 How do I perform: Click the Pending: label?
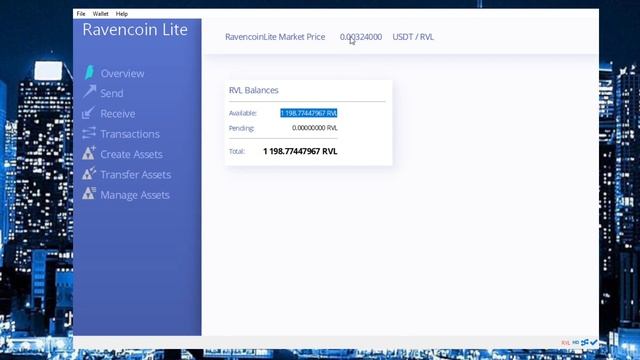click(x=241, y=128)
